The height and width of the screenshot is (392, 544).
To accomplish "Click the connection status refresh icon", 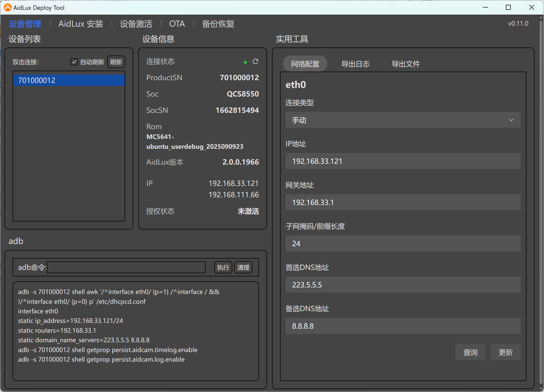I will click(x=255, y=62).
